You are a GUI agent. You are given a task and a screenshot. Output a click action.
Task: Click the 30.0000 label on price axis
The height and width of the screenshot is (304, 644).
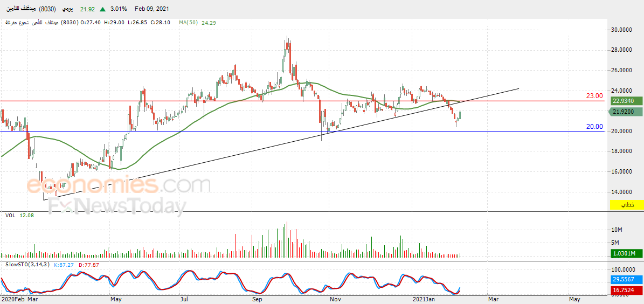[x=621, y=30]
